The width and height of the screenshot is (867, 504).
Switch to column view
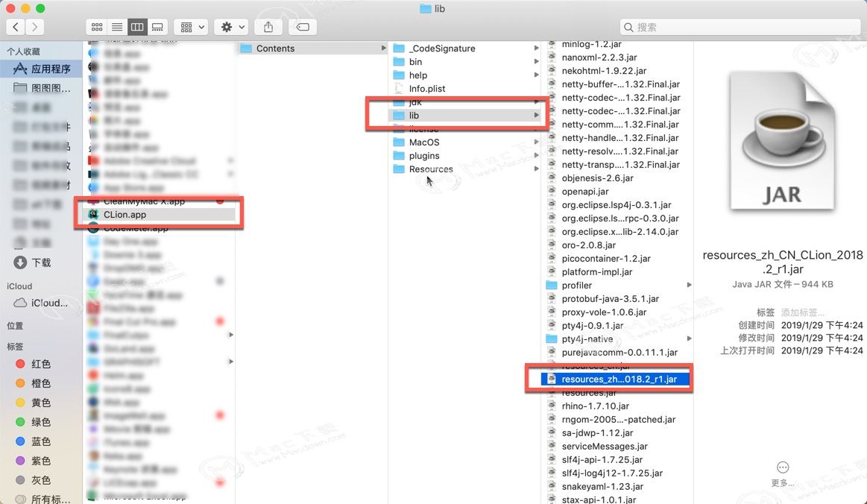(137, 27)
